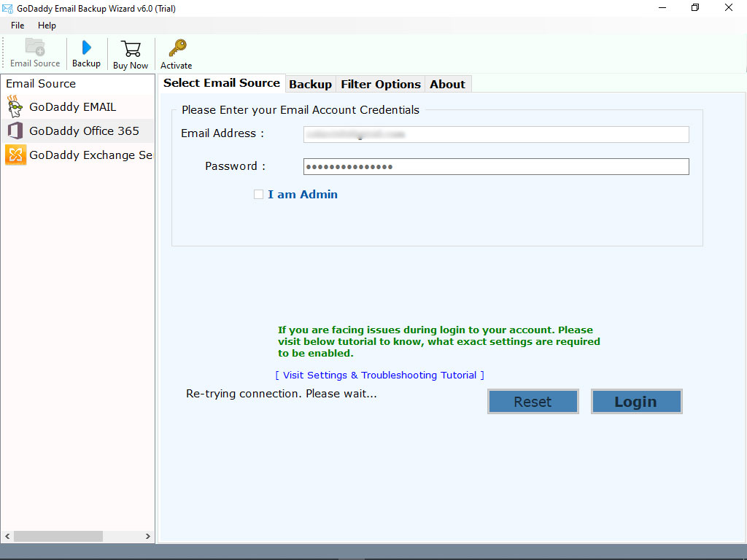Open Visit Settings & Troubleshooting Tutorial link

(x=379, y=375)
